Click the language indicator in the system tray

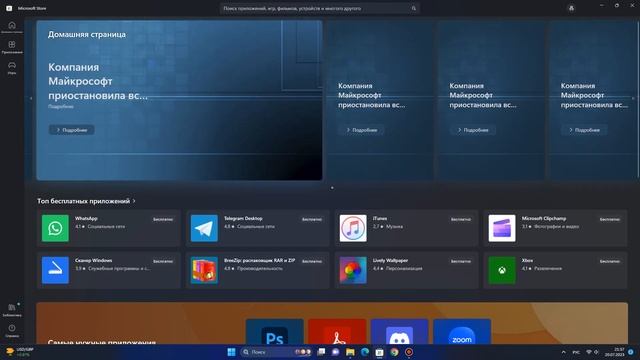[576, 352]
